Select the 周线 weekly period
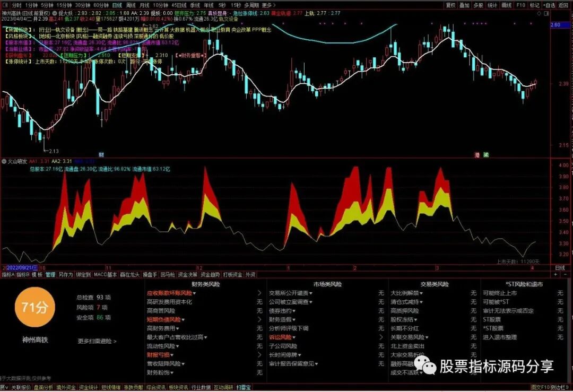This screenshot has height=392, width=573. coord(131,5)
